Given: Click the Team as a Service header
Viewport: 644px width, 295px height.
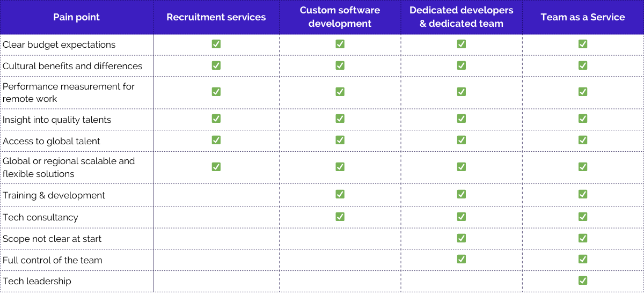Looking at the screenshot, I should [x=583, y=17].
